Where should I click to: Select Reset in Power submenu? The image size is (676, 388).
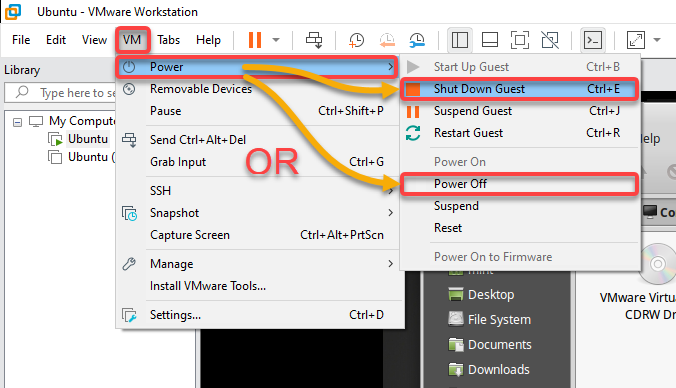pos(520,228)
